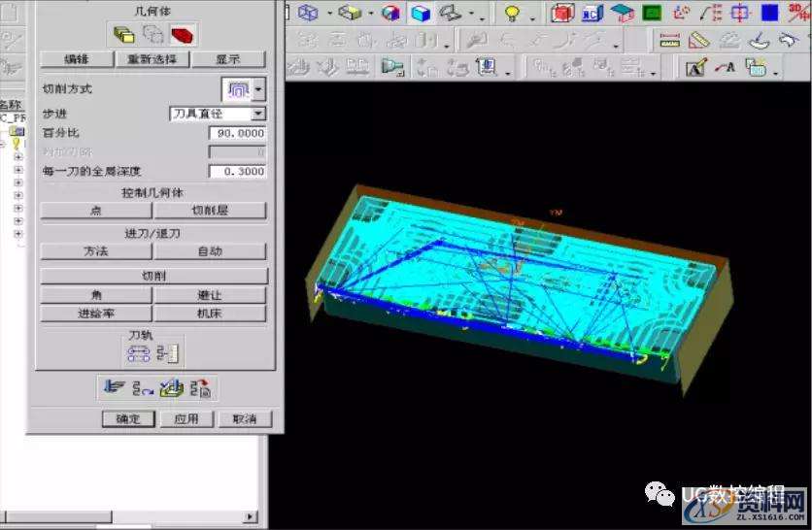This screenshot has height=530, width=812.
Task: Open the 步进 刀具直径 dropdown
Action: tap(258, 115)
